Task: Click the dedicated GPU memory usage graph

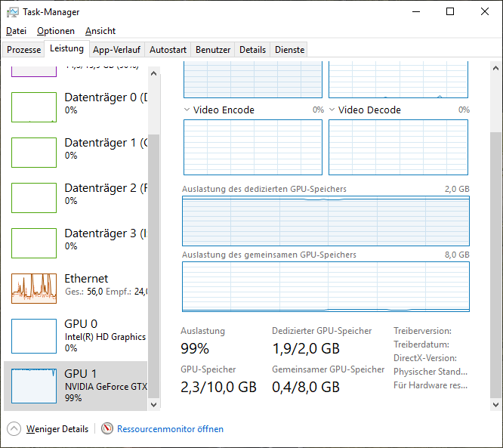Action: pyautogui.click(x=326, y=221)
